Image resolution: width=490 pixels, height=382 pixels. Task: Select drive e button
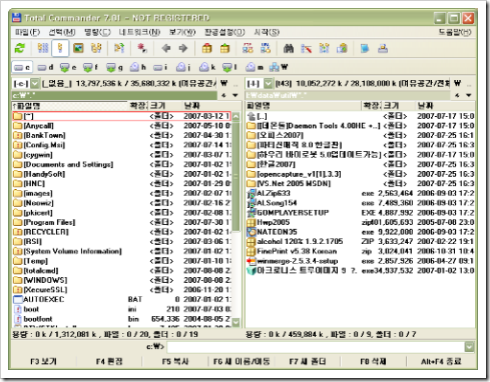point(68,67)
